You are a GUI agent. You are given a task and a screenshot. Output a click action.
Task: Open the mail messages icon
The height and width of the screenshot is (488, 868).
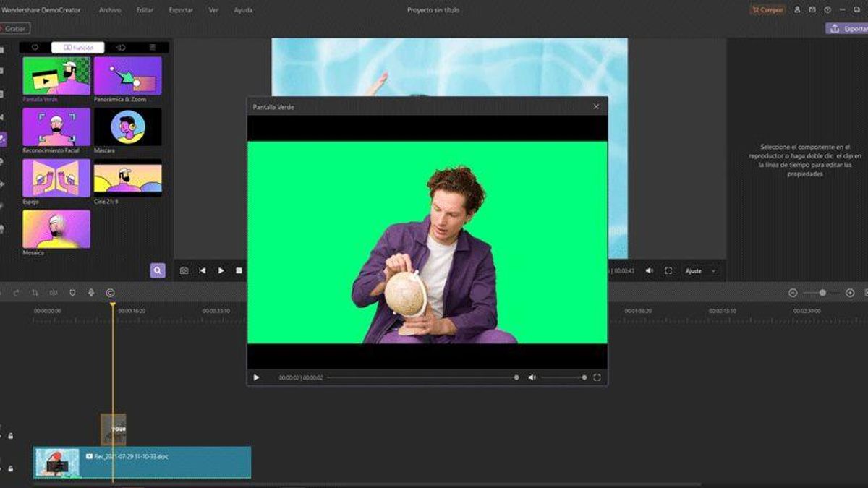pos(812,10)
